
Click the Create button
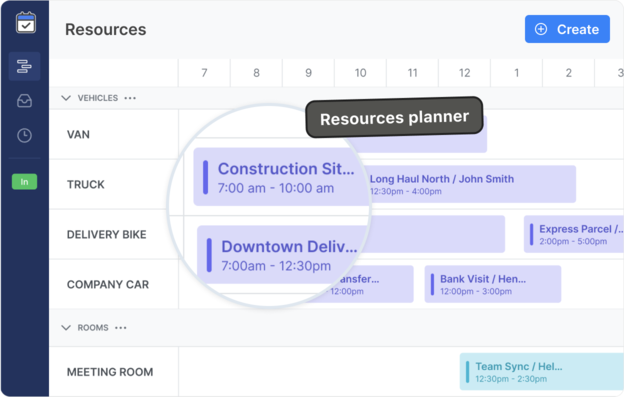pyautogui.click(x=567, y=29)
